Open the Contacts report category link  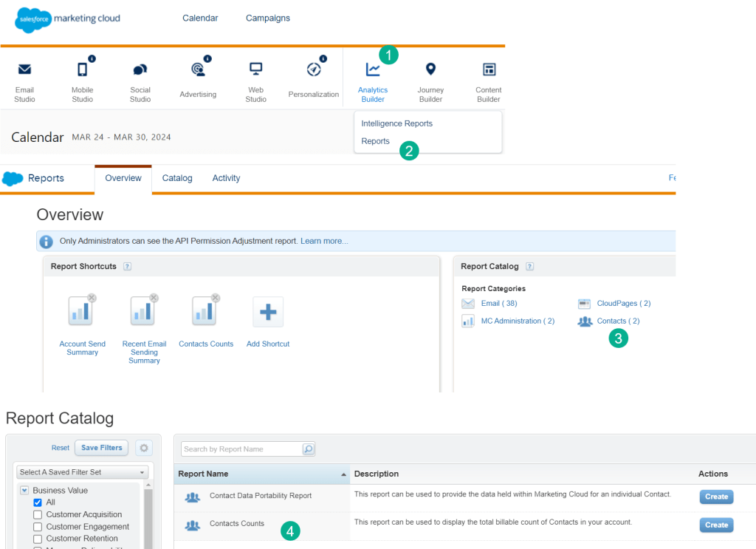click(x=618, y=321)
